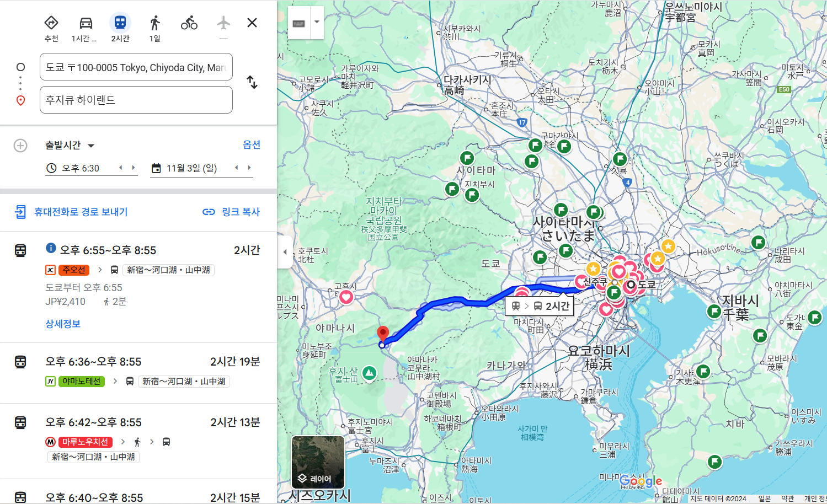Open 상세정보 for the first route

pyautogui.click(x=63, y=324)
